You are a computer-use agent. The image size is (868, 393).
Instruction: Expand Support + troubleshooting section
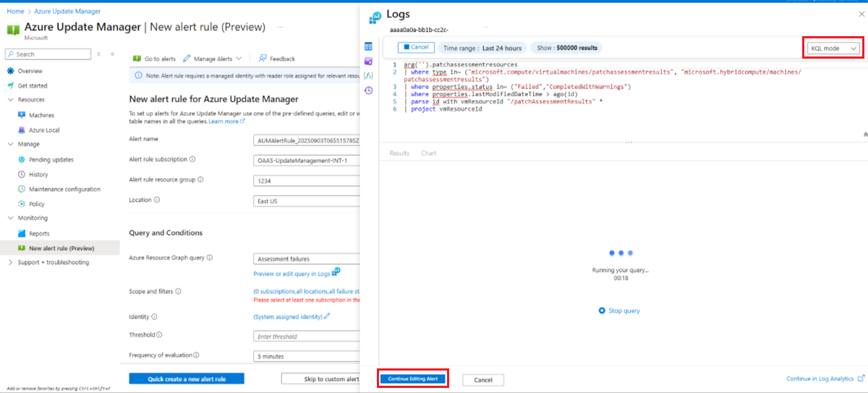tap(10, 262)
